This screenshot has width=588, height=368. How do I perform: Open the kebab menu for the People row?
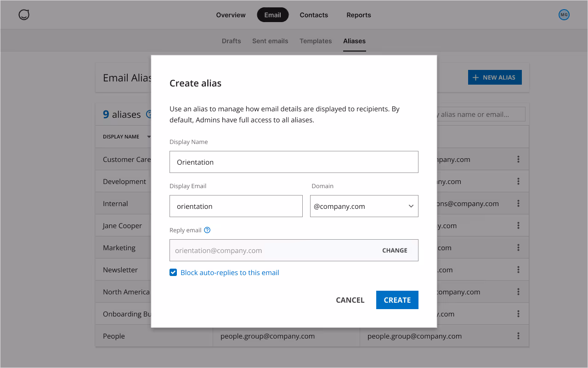(518, 336)
